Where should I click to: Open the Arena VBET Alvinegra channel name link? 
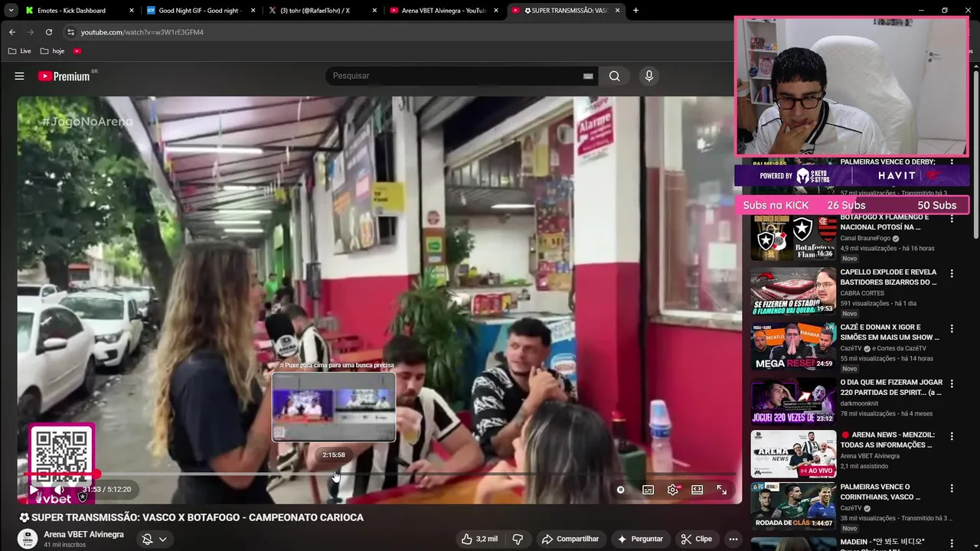(83, 534)
